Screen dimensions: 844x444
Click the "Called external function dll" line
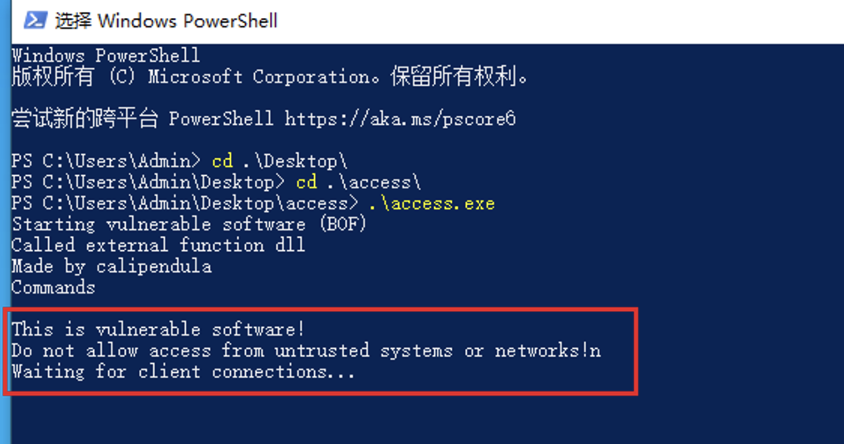pyautogui.click(x=158, y=245)
